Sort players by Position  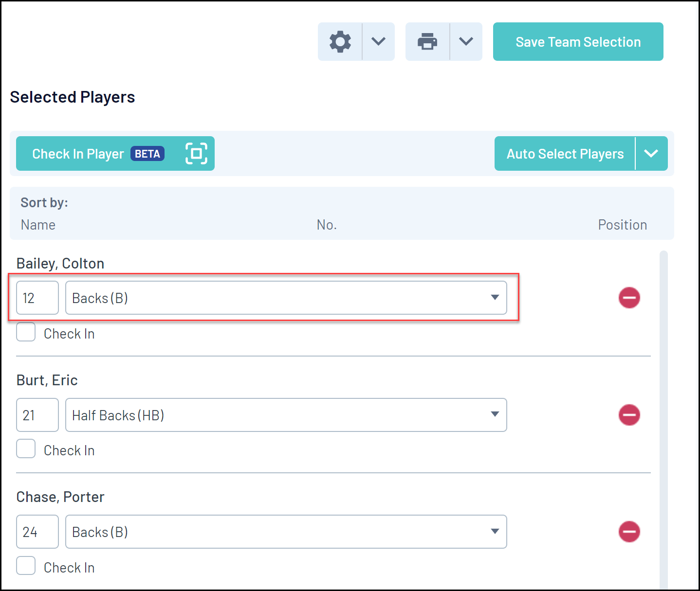click(622, 225)
